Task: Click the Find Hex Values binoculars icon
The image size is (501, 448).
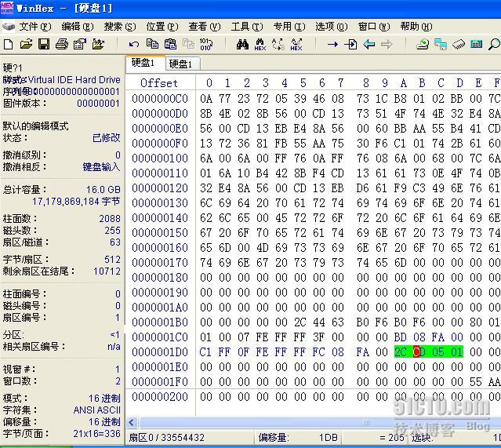Action: (x=260, y=44)
